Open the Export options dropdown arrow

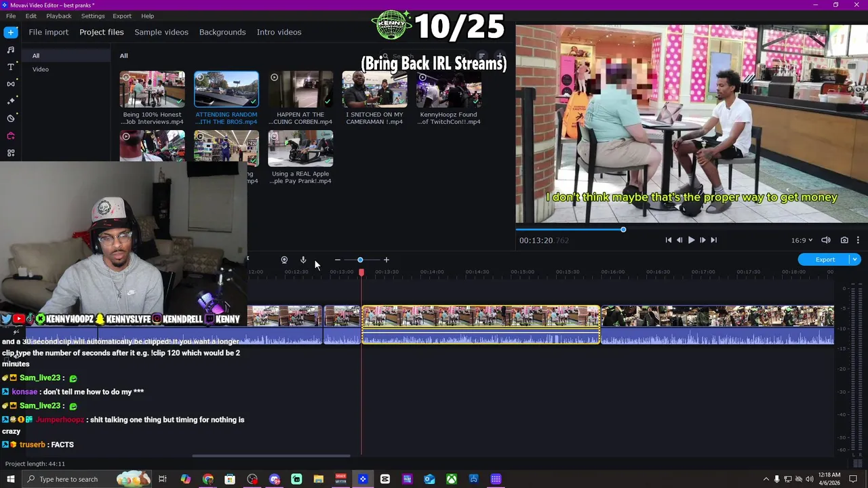(x=855, y=260)
